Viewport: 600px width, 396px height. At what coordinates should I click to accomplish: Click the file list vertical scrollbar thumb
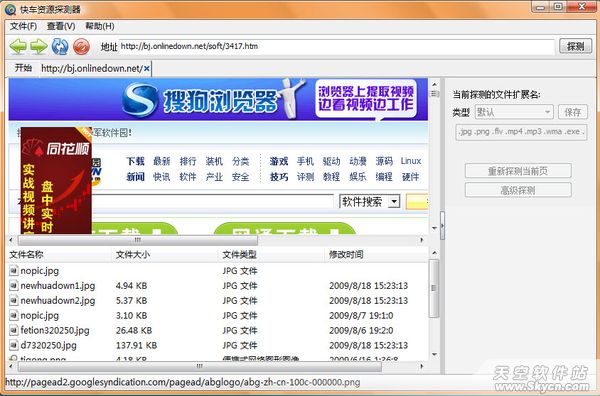[434, 288]
